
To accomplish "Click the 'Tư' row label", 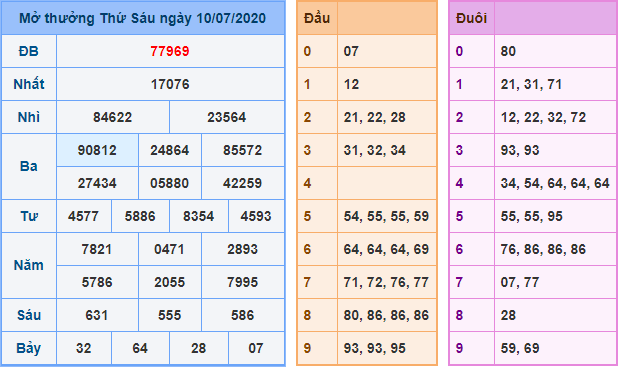I will 29,216.
